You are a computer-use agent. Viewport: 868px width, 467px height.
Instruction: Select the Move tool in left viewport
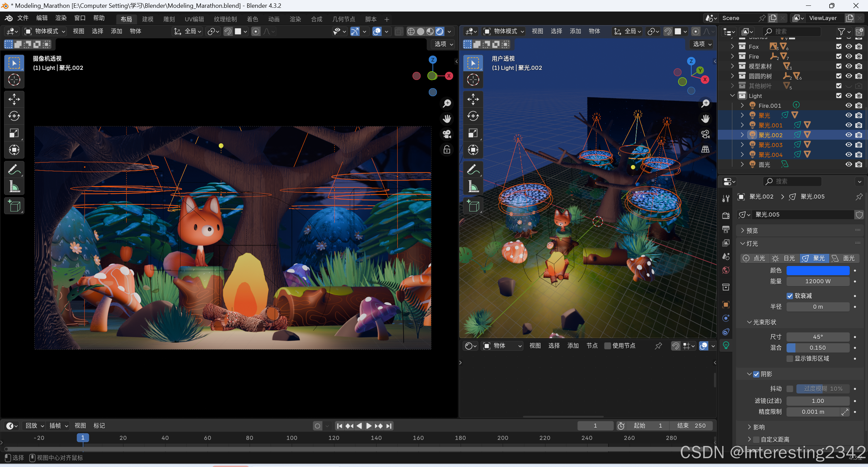point(14,99)
